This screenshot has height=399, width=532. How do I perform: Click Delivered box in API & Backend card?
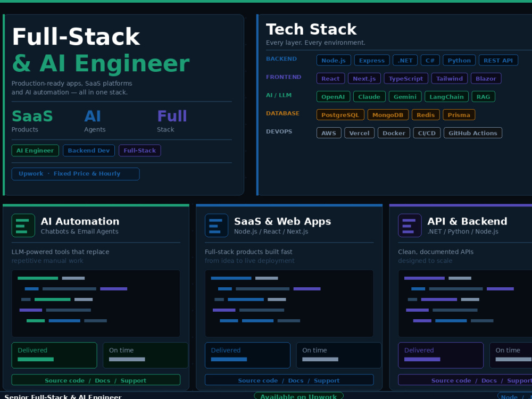440,355
